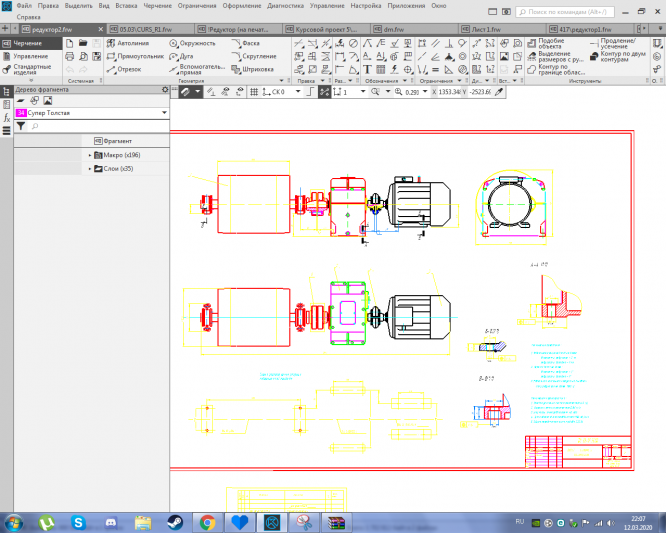Select the Окружность (circle) tool

[197, 44]
